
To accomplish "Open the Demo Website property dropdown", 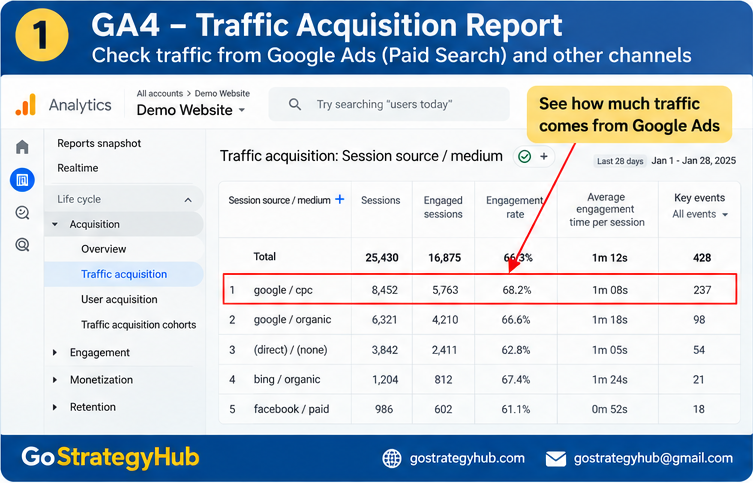I will pyautogui.click(x=191, y=110).
